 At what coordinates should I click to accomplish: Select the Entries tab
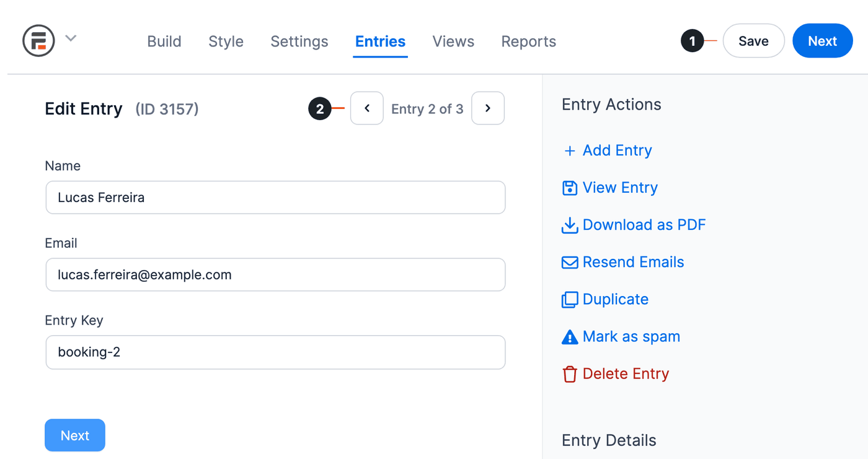[380, 42]
